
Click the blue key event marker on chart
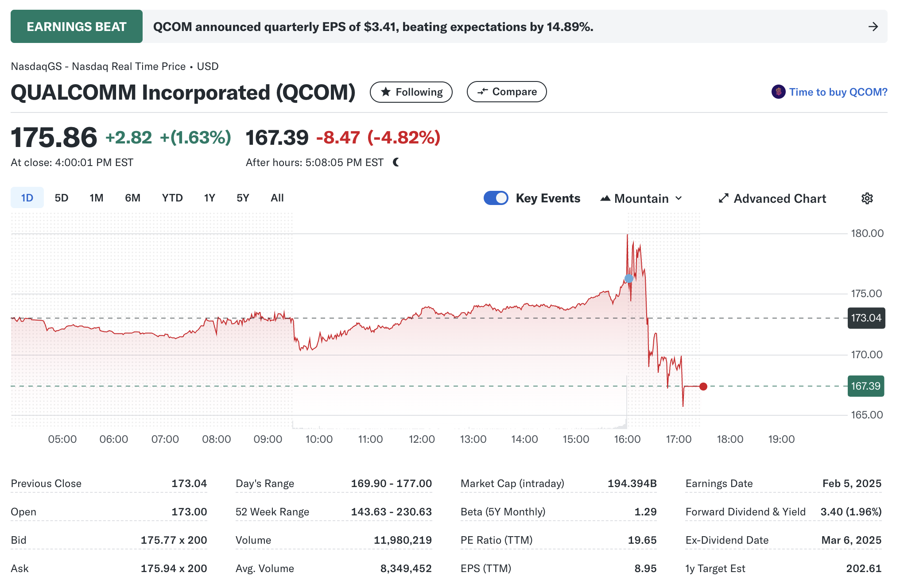pos(628,279)
